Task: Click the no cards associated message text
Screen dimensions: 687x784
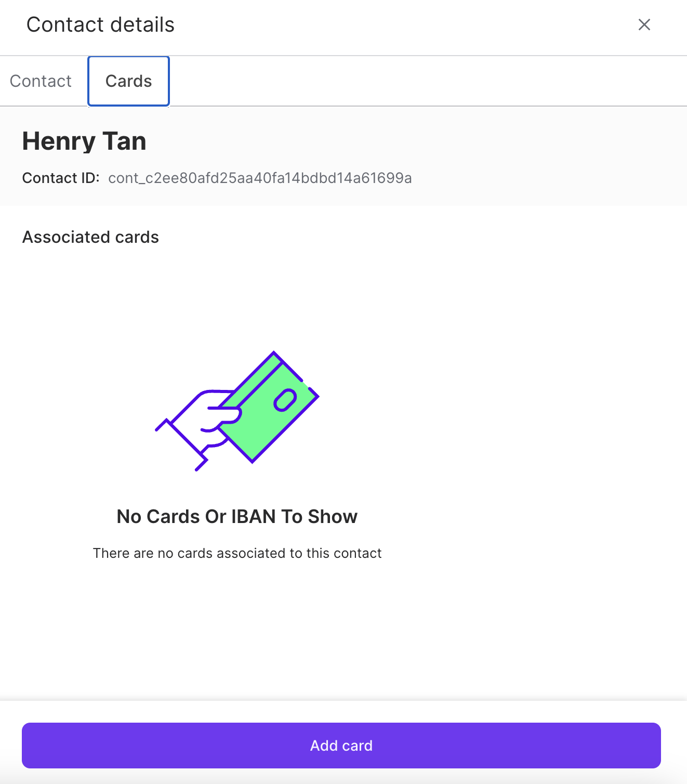Action: 237,553
